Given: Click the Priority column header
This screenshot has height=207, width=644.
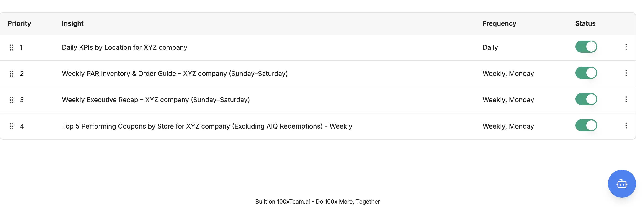Looking at the screenshot, I should (x=19, y=23).
